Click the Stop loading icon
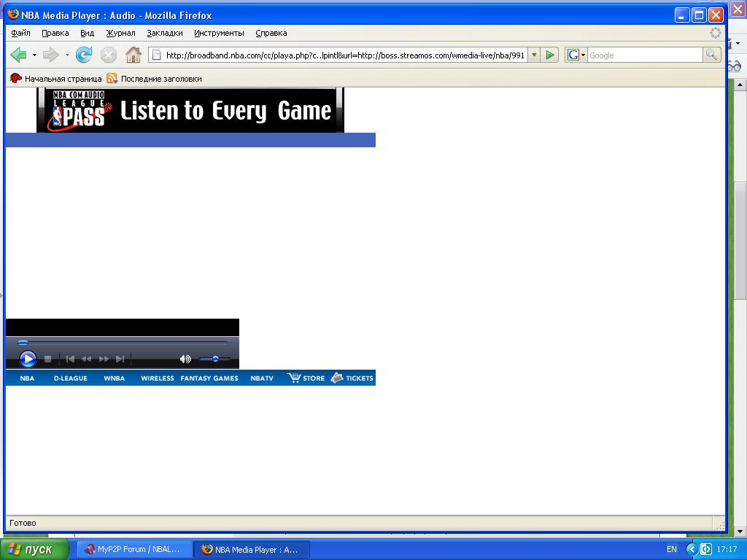 click(109, 55)
